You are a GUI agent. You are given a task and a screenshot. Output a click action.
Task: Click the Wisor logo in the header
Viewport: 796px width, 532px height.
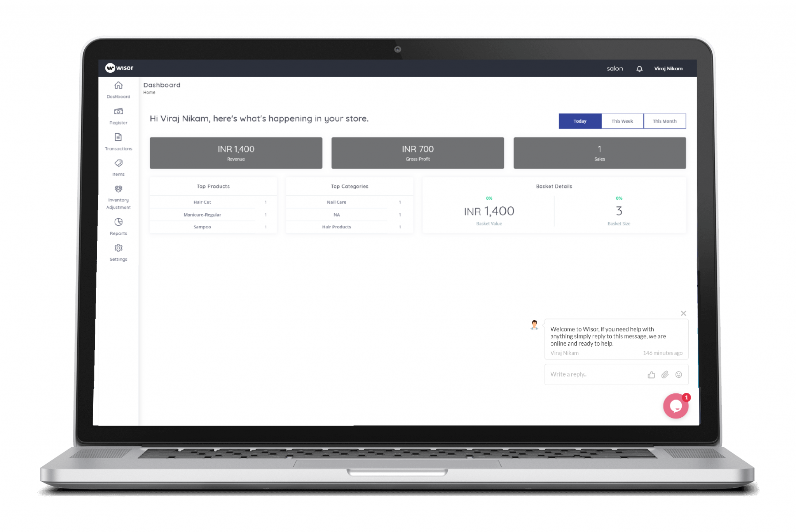coord(119,67)
